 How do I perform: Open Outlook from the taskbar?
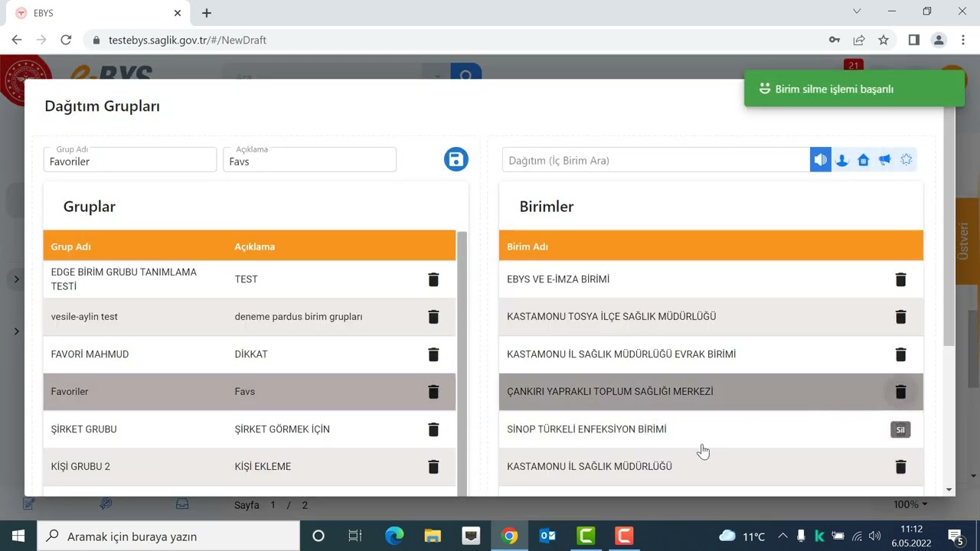(547, 536)
